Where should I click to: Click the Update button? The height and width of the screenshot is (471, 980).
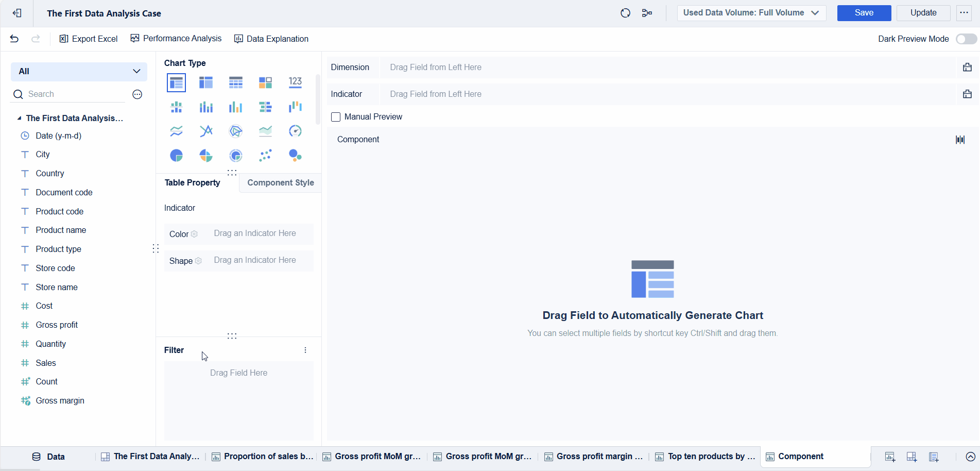point(923,13)
